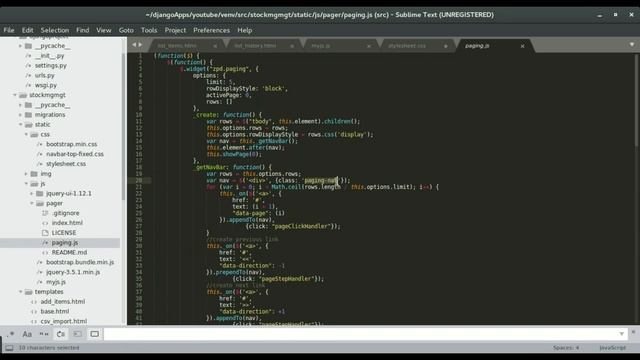Open the JavaScript syntax selector
Viewport: 640px width, 360px height.
click(612, 348)
